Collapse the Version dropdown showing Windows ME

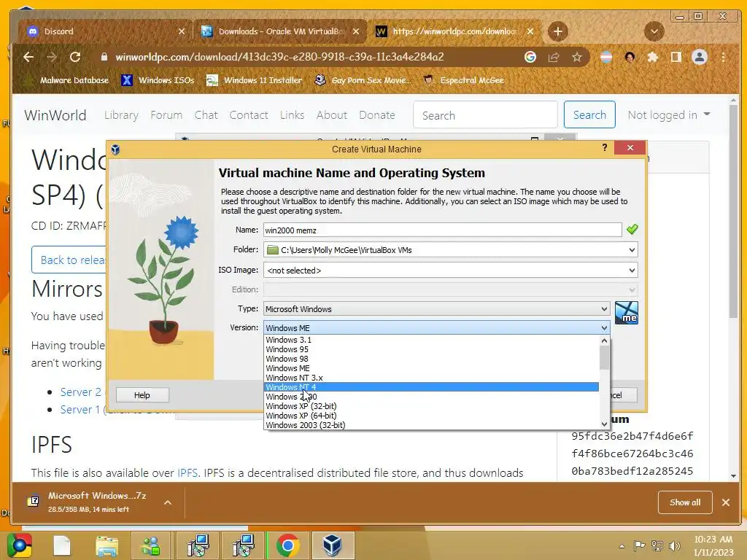coord(436,327)
